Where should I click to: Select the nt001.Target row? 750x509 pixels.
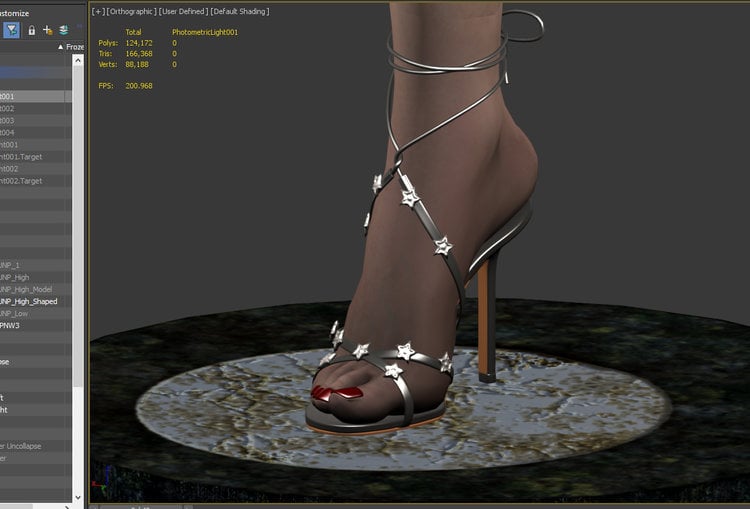click(x=36, y=157)
